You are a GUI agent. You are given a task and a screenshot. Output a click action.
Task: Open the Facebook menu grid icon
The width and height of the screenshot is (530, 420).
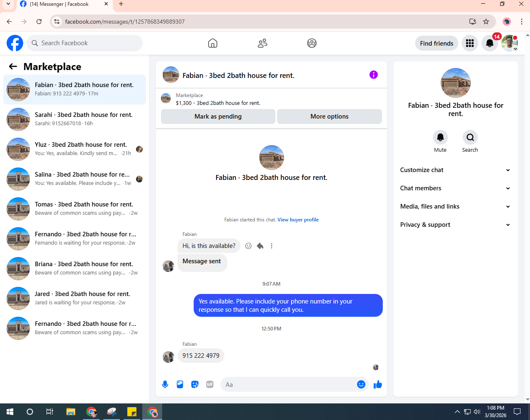point(470,43)
